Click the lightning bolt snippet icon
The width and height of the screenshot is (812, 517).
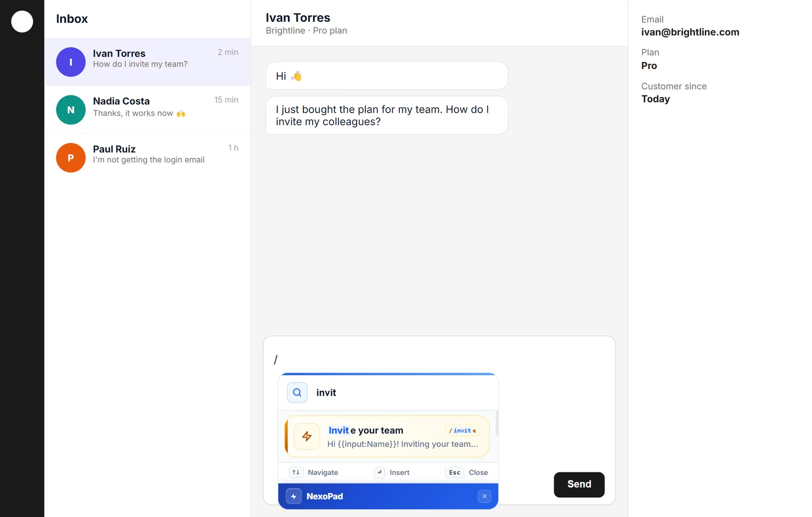click(307, 436)
